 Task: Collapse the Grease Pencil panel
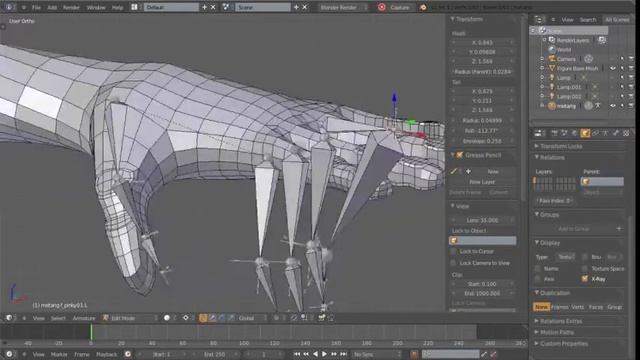(x=452, y=155)
